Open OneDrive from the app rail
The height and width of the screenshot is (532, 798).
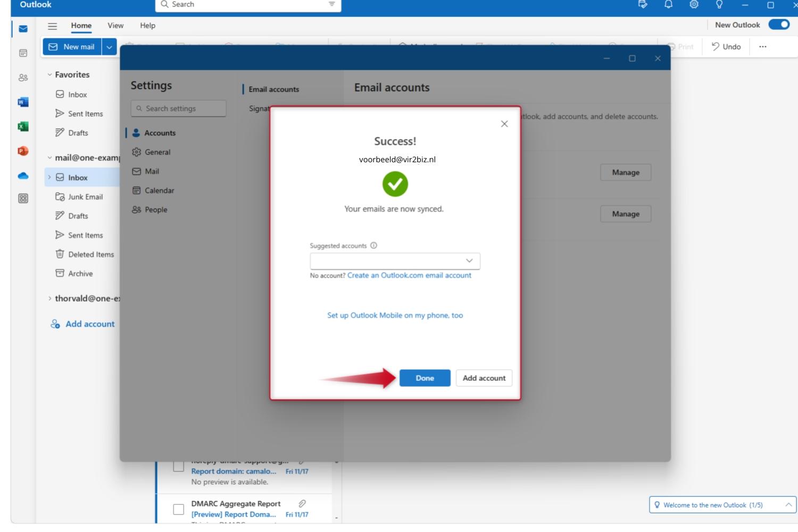23,176
